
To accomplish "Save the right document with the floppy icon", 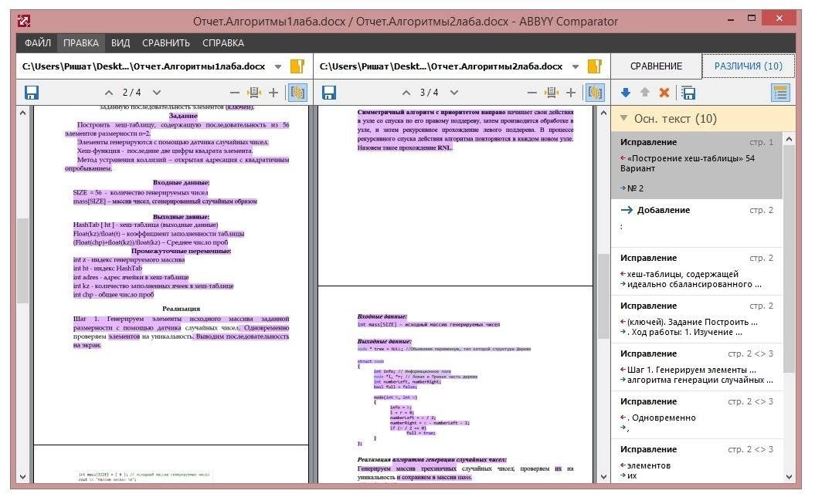I will click(x=329, y=93).
